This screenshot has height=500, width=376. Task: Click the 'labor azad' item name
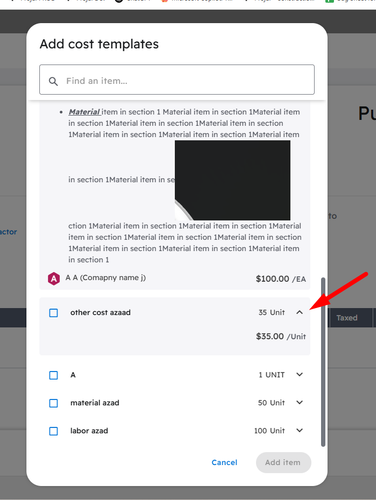point(89,431)
